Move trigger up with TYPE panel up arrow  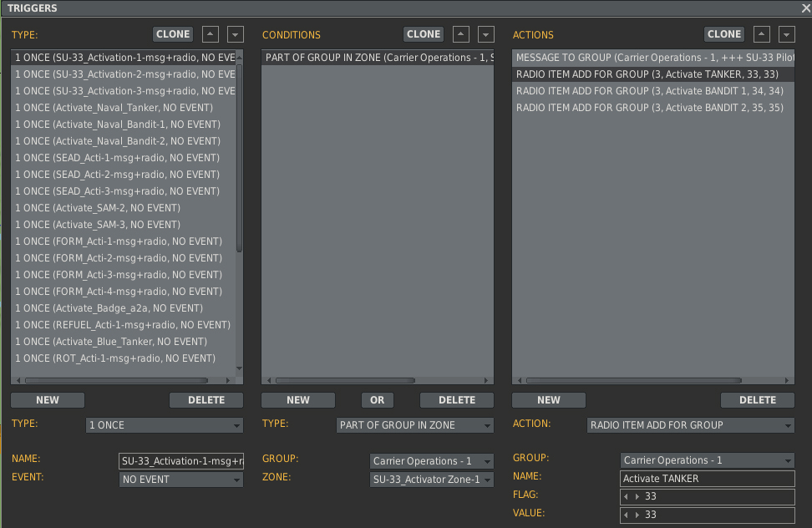tap(210, 34)
